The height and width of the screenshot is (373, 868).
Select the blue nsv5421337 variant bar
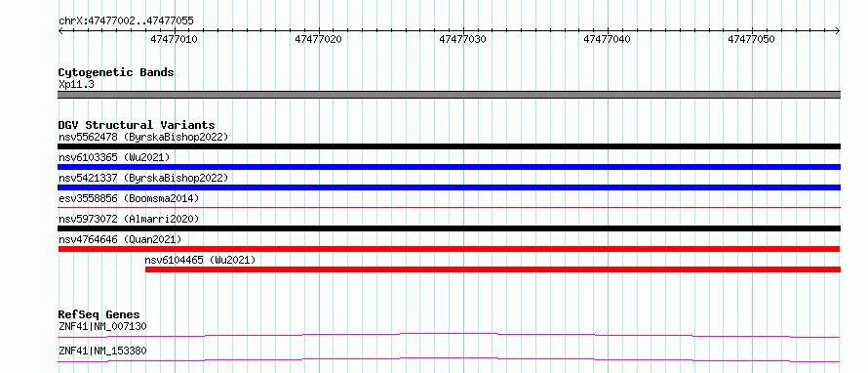[449, 187]
